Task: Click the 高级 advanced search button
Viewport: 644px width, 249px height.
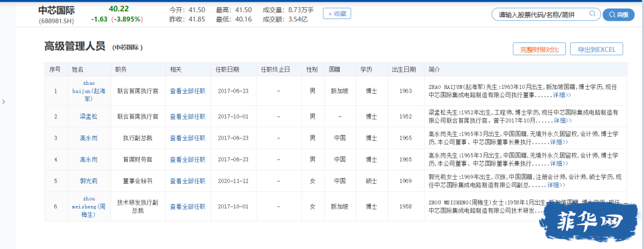Action: 618,14
